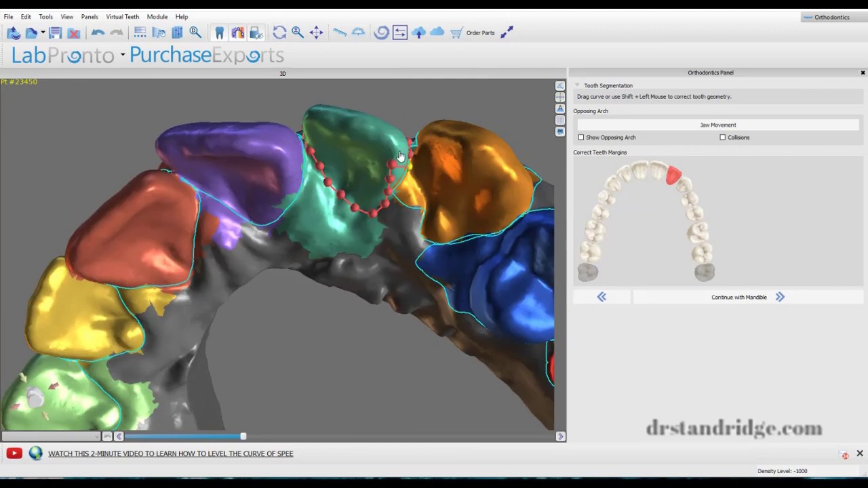Go back with the left double-arrow button
868x488 pixels.
tap(601, 297)
